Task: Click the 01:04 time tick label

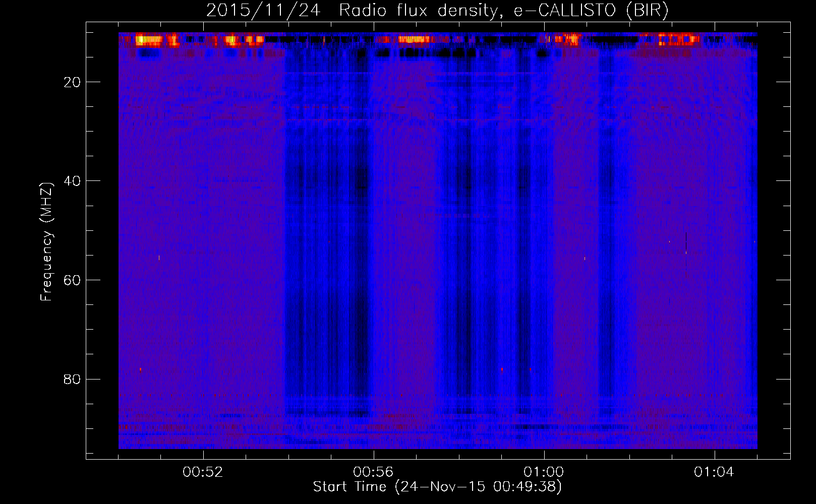Action: (714, 472)
